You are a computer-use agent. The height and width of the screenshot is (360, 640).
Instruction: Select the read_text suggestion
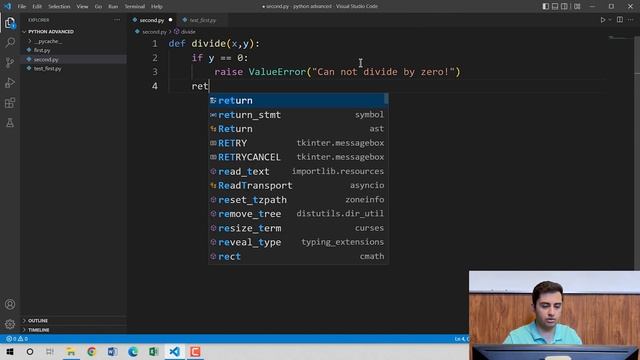click(x=298, y=171)
